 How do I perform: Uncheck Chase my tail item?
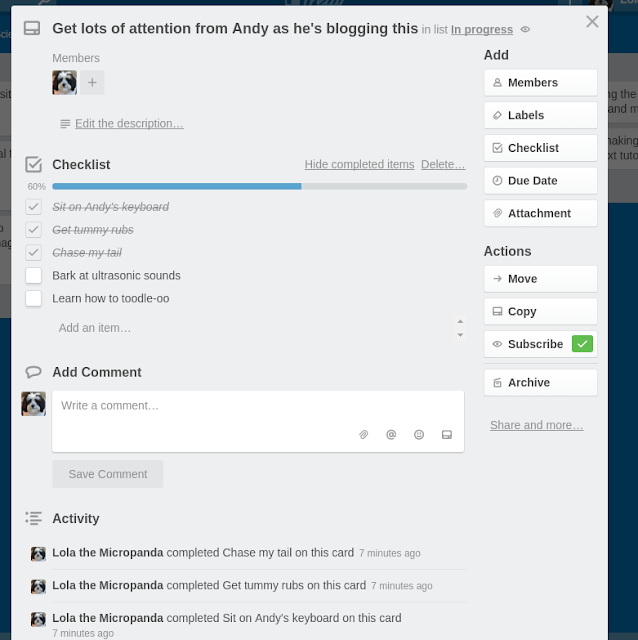point(33,253)
